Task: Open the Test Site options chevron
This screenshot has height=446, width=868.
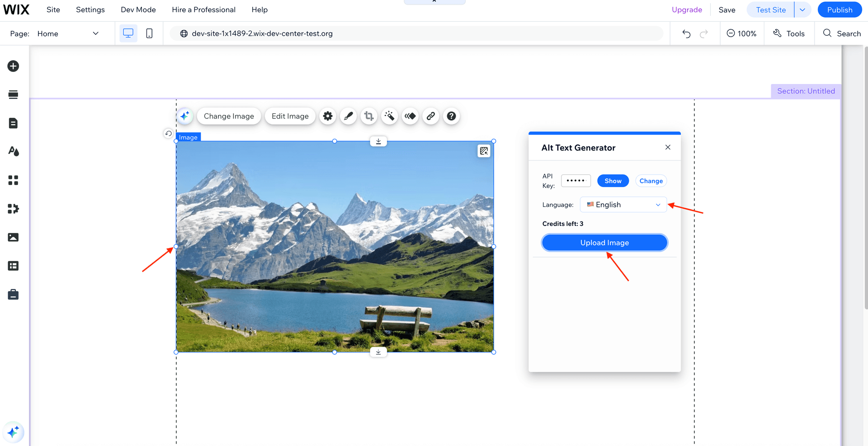Action: tap(803, 9)
